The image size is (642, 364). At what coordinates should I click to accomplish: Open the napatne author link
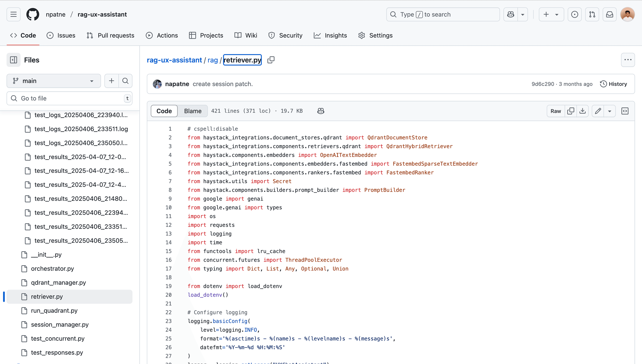pyautogui.click(x=177, y=84)
